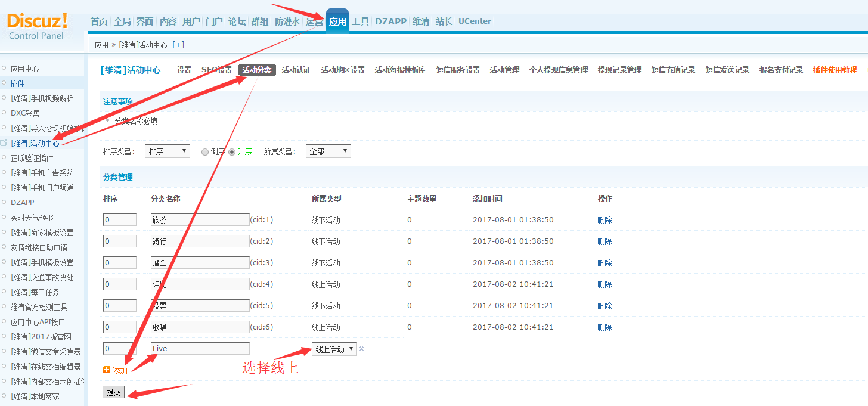Click the sort order field for 骑行
868x406 pixels.
tap(119, 241)
